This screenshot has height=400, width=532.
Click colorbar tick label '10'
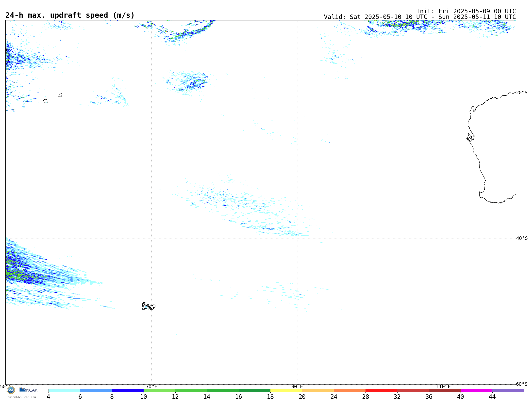click(144, 397)
